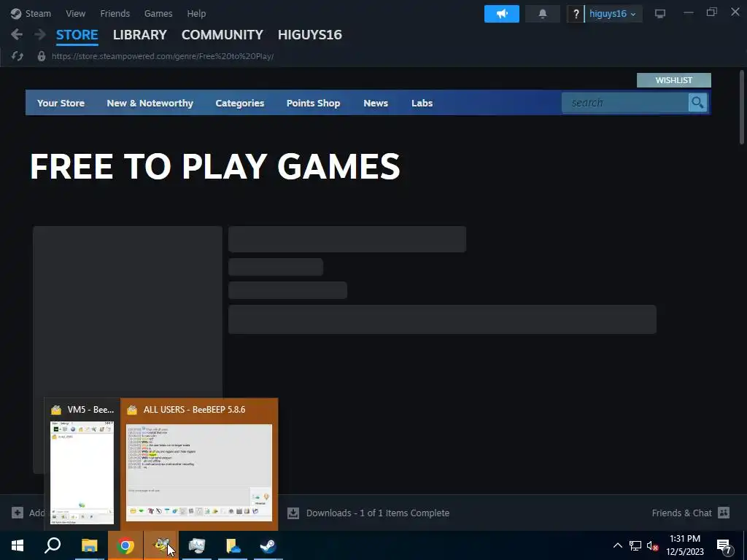Click the Friends & Chat people icon
Screen dimensions: 747x560
pos(724,513)
